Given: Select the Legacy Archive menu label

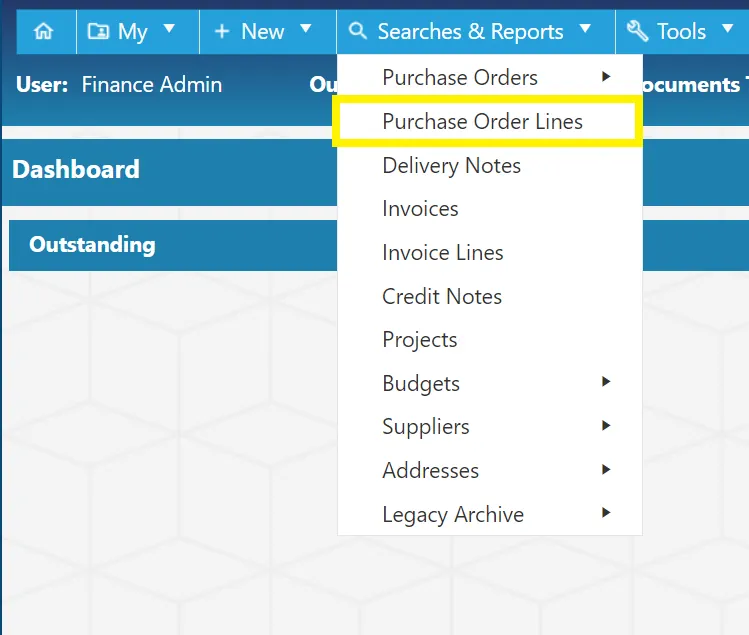Looking at the screenshot, I should pyautogui.click(x=453, y=515).
